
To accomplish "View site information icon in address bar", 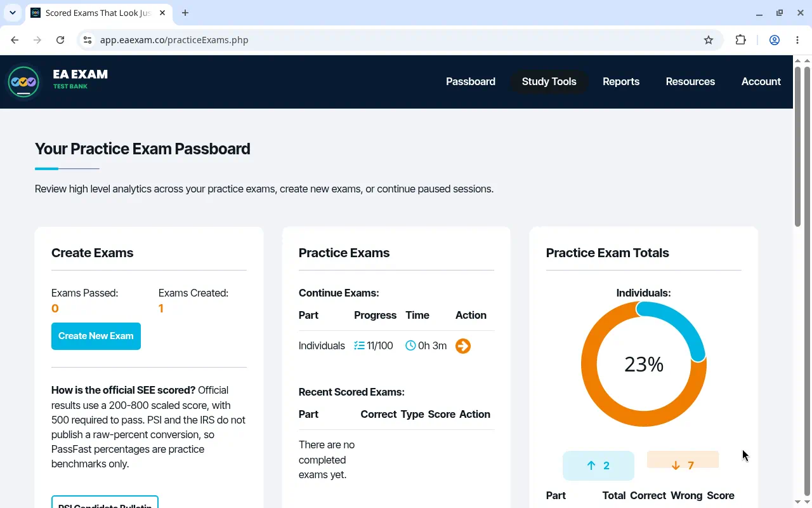I will [x=88, y=40].
